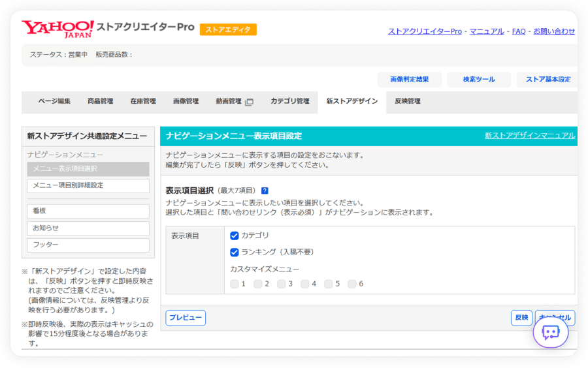Check customize menu checkbox 4

click(x=305, y=284)
